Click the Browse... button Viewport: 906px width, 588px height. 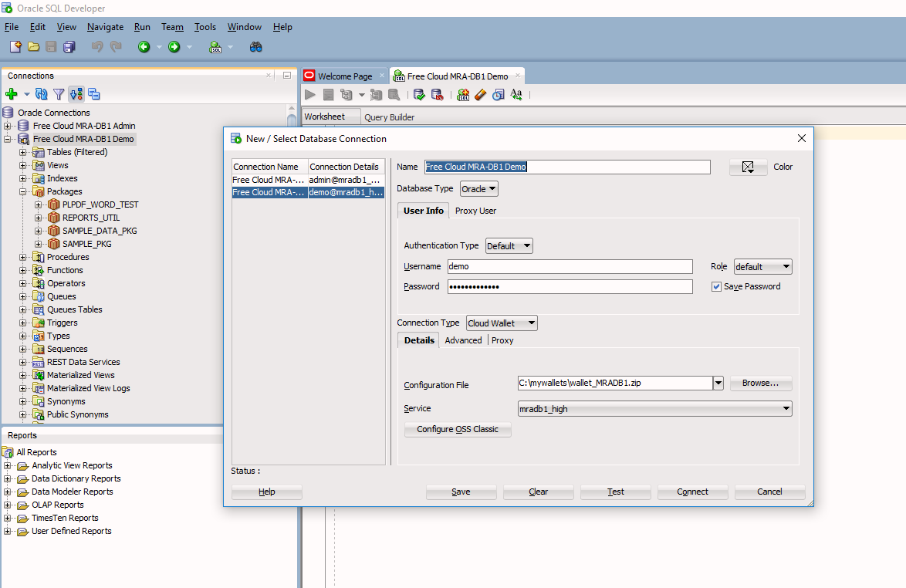click(760, 383)
